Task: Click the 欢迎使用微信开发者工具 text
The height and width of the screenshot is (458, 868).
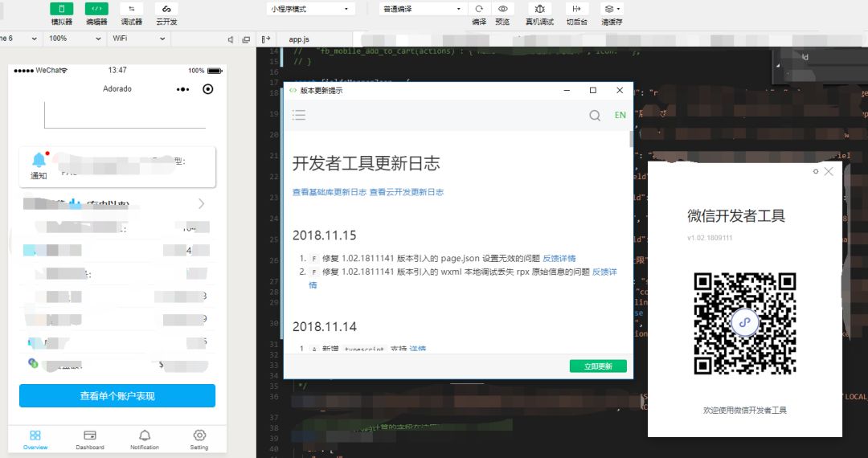Action: coord(744,411)
